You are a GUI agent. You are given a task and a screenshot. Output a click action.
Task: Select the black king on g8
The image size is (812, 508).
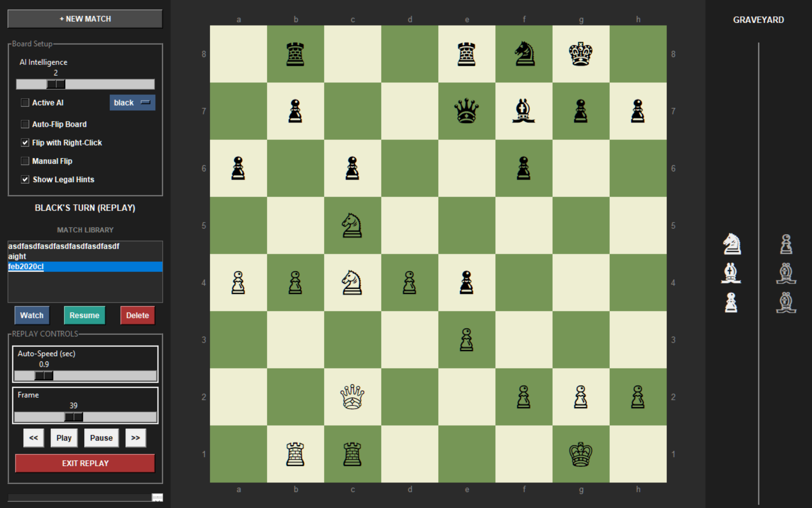(x=581, y=54)
